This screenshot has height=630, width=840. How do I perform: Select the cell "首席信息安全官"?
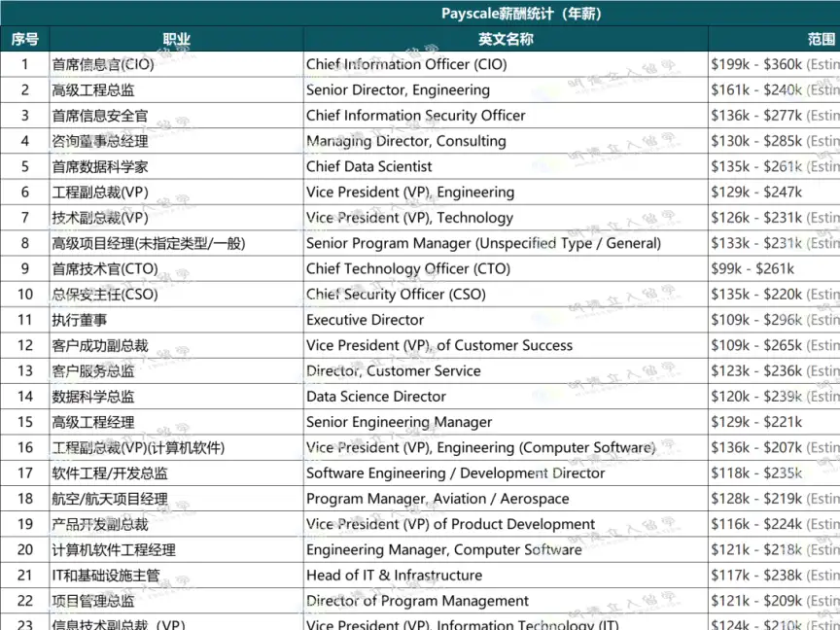(x=176, y=115)
